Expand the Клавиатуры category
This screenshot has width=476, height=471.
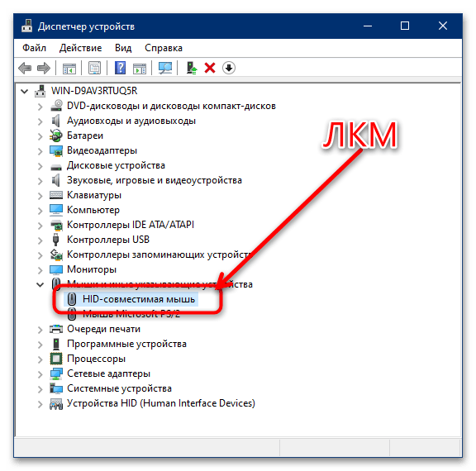pos(40,196)
